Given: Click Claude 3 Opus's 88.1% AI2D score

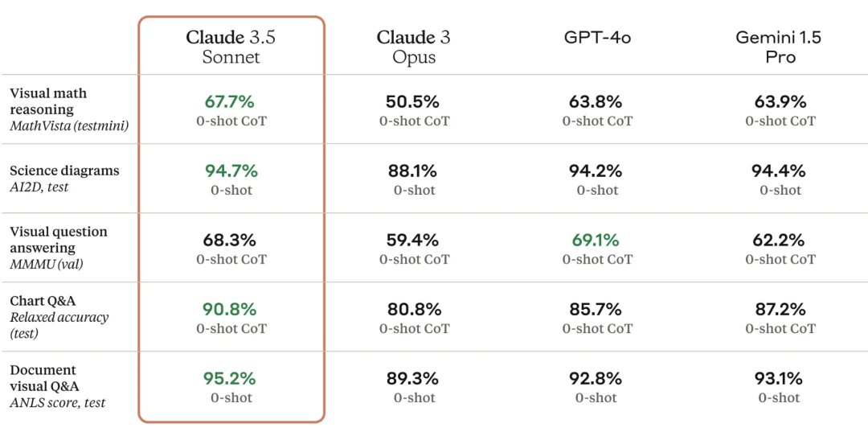Looking at the screenshot, I should [413, 171].
